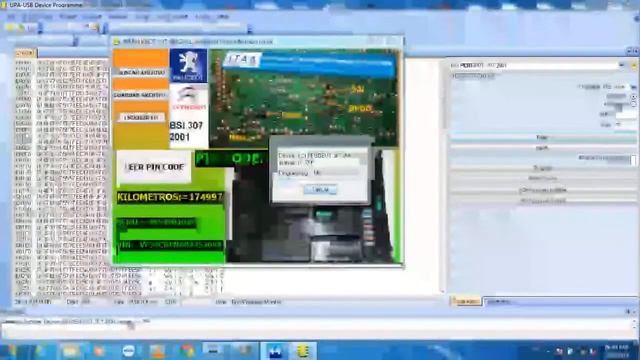Click the BSI circuit board photo
This screenshot has height=360, width=640.
coord(303,98)
